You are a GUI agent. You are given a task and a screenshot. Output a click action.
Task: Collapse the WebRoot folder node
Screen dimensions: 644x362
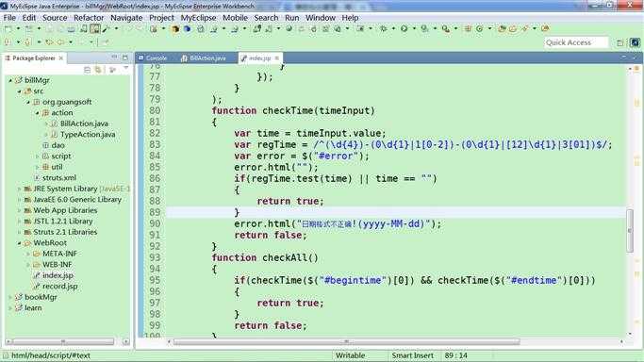19,243
